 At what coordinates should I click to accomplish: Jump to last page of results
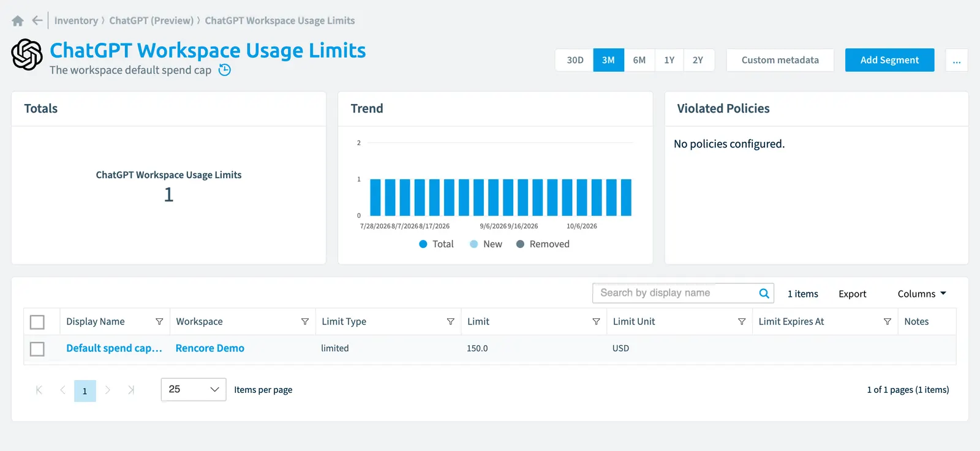[x=130, y=390]
